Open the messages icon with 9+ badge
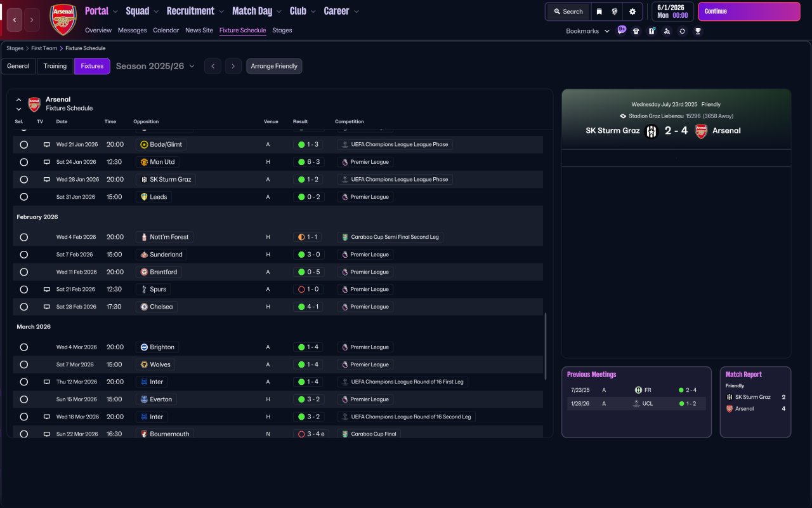Screen dimensions: 812x508 click(621, 30)
